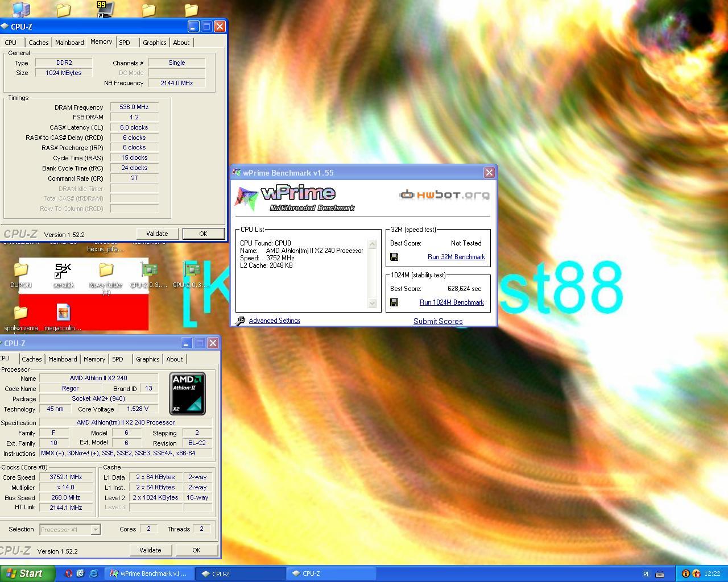Launch Internet Explorer from the quick launch bar

[x=93, y=573]
